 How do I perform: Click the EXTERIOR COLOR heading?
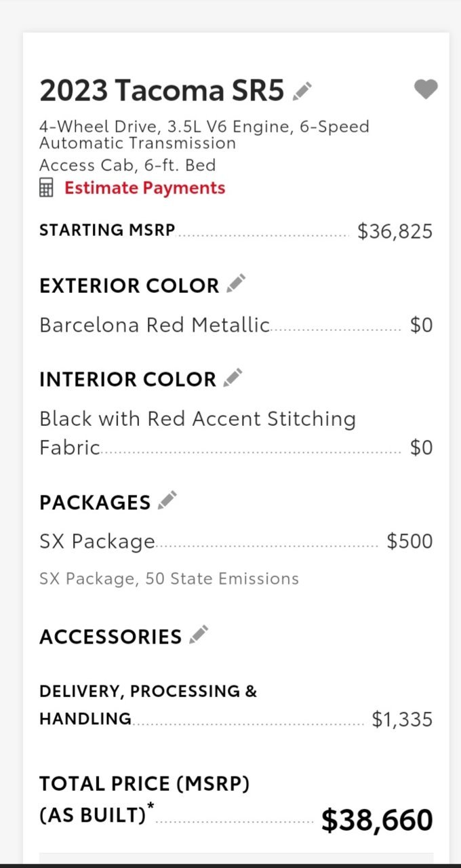tap(129, 285)
